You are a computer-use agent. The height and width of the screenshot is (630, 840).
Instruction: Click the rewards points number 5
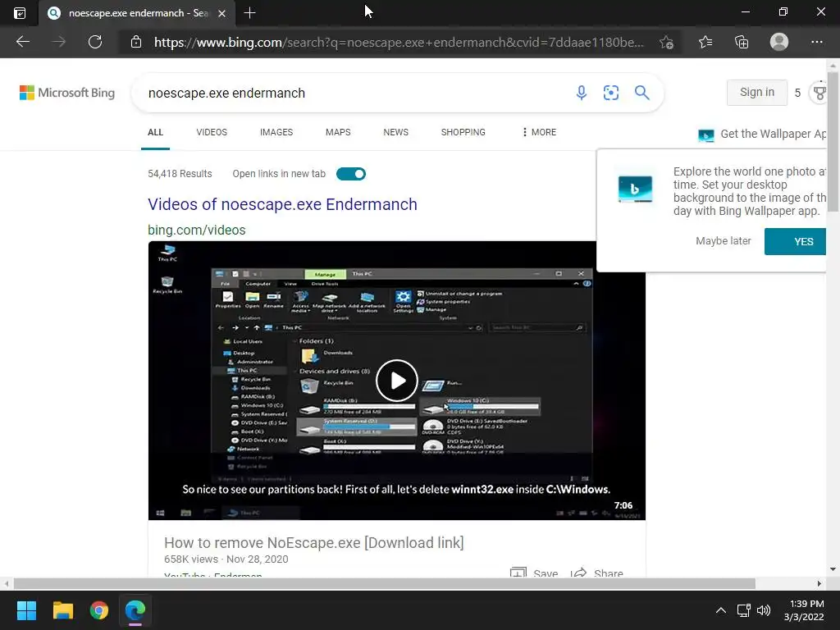797,93
